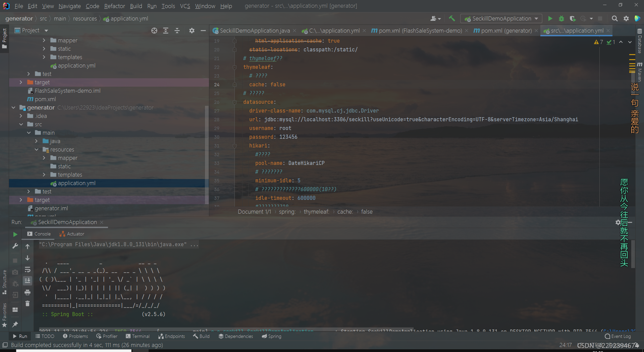The width and height of the screenshot is (644, 352).
Task: Click the locate/select opened file target icon
Action: [x=154, y=31]
